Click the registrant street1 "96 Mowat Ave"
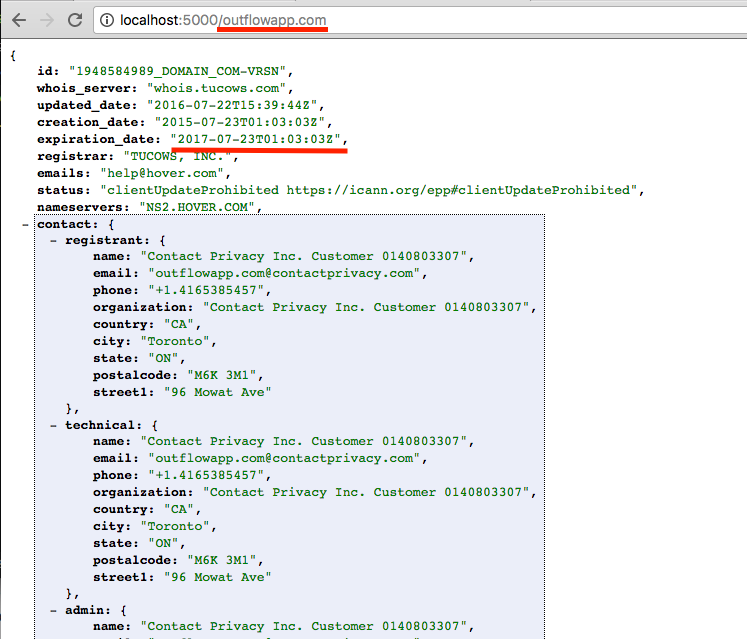This screenshot has height=639, width=747. coord(218,392)
